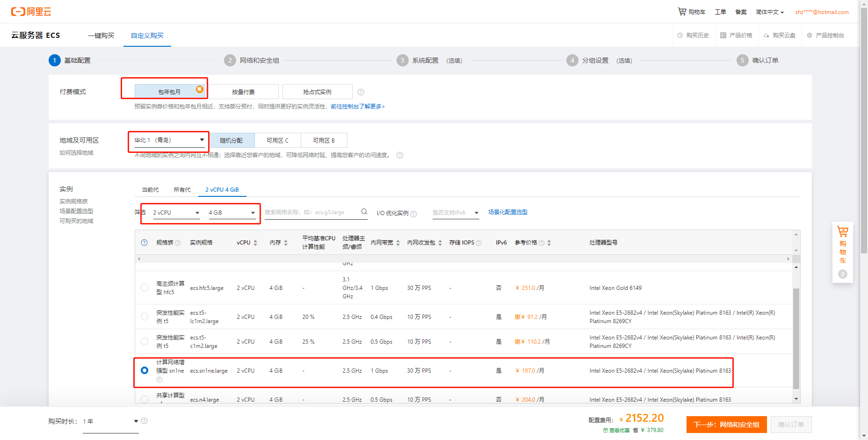Choose 包年包月 billing mode

click(169, 92)
